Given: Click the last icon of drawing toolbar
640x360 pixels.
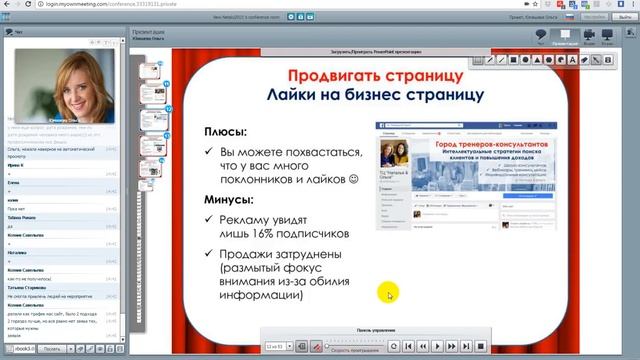Looking at the screenshot, I should coord(608,60).
